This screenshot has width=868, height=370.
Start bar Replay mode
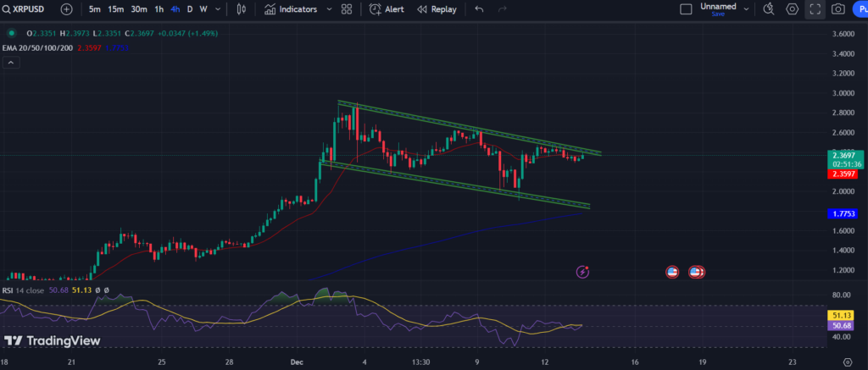coord(437,9)
